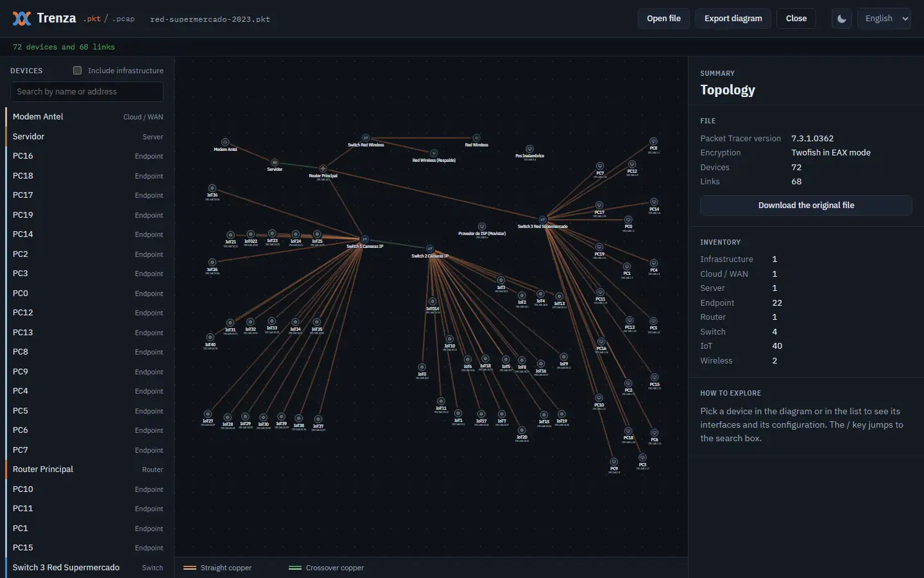Click the 7.3.1.0362 version value
The image size is (924, 578).
(x=812, y=139)
